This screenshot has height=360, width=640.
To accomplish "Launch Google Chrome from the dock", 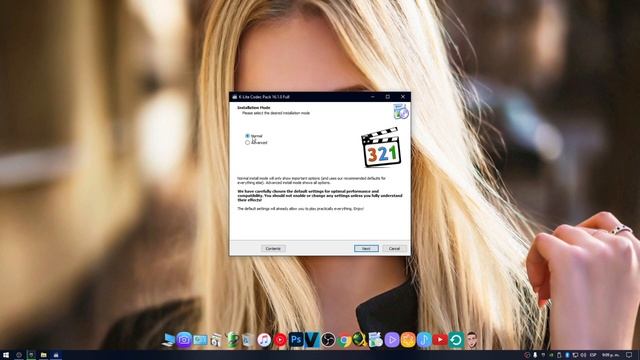I will pos(344,340).
